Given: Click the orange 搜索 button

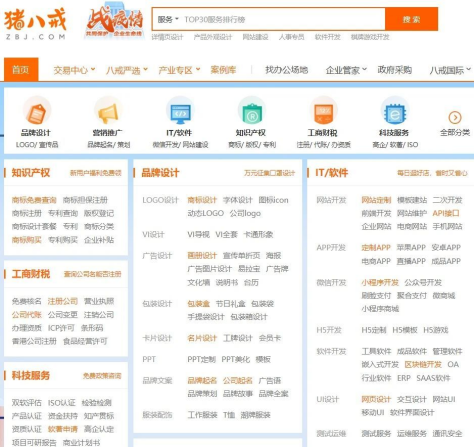Looking at the screenshot, I should pyautogui.click(x=411, y=19).
